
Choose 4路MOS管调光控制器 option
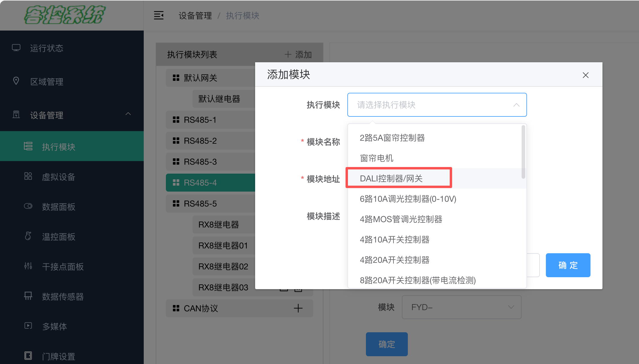pos(401,219)
